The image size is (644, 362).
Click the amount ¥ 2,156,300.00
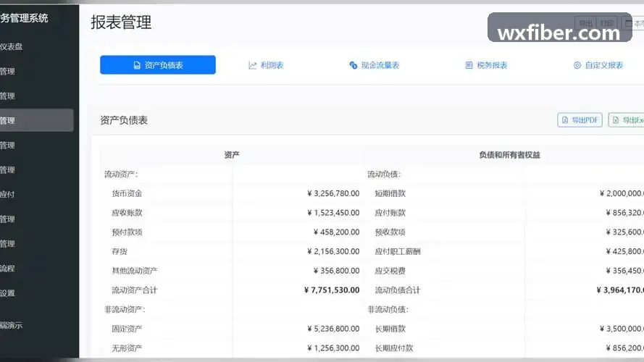point(333,251)
